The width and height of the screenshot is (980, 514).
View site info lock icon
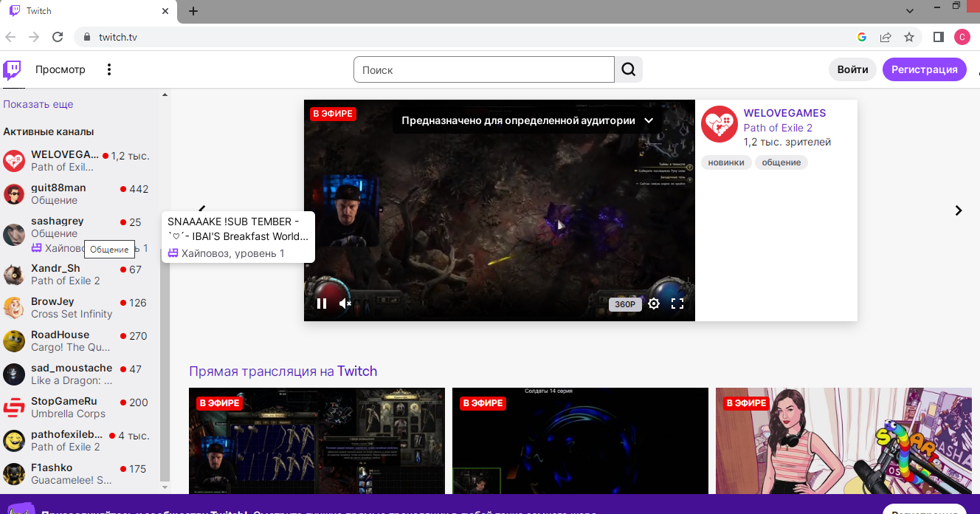[87, 37]
